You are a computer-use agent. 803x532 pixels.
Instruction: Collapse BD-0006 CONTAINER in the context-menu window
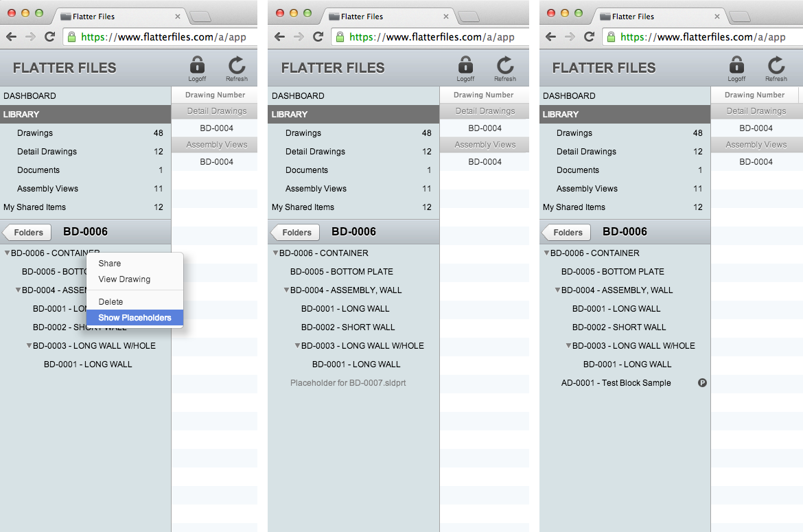tap(7, 253)
